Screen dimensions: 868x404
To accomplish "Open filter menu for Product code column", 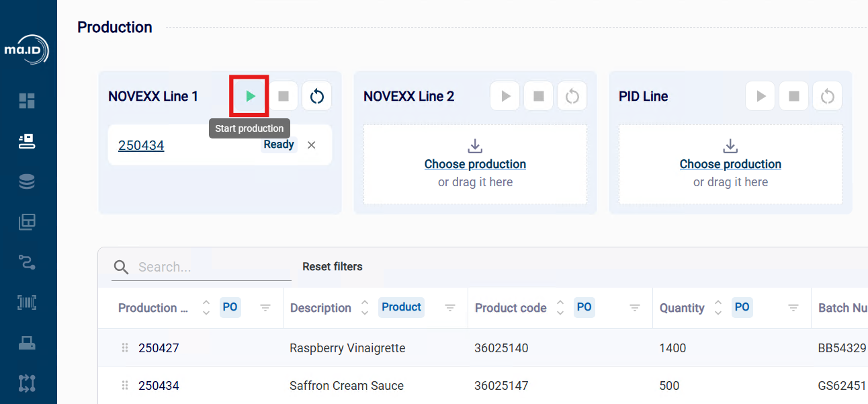I will click(x=635, y=308).
